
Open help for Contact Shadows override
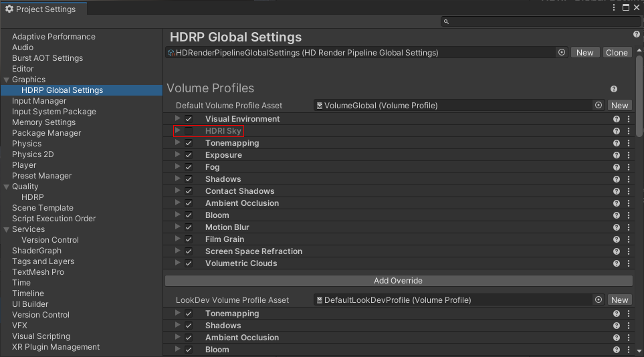tap(617, 191)
